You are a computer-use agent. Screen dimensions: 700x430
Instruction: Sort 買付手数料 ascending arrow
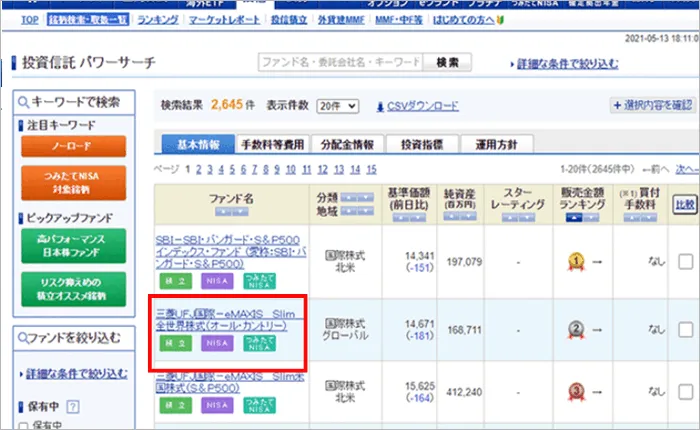(x=632, y=217)
